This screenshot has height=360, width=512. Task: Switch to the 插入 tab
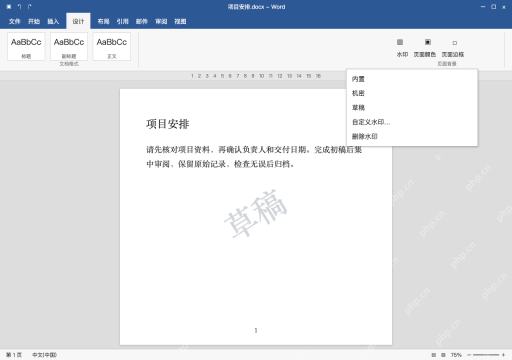tap(53, 21)
